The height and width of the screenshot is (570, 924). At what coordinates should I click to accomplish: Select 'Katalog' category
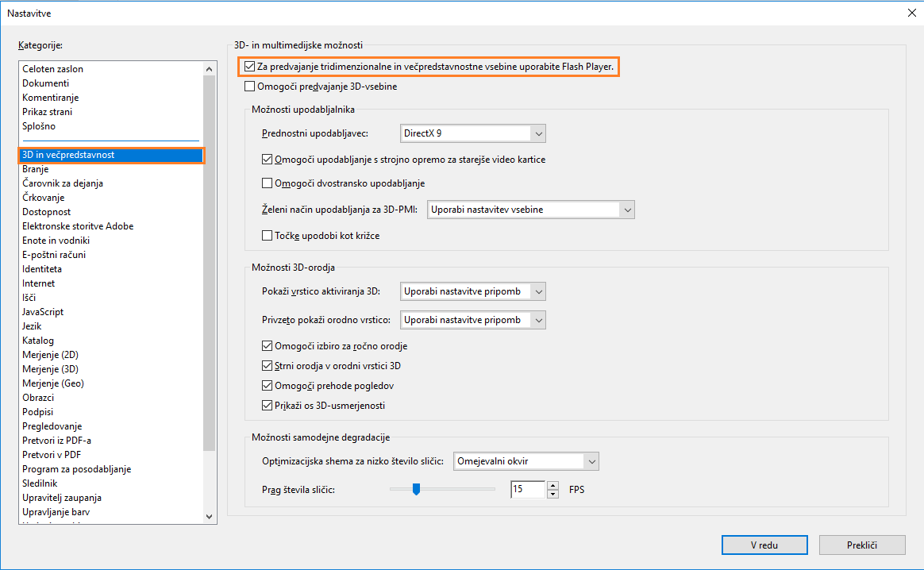(111, 341)
